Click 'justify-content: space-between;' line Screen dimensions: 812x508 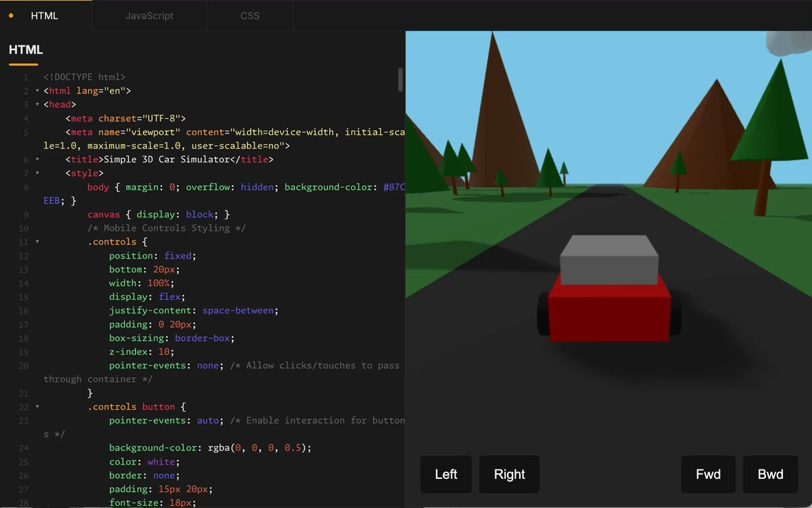[194, 311]
